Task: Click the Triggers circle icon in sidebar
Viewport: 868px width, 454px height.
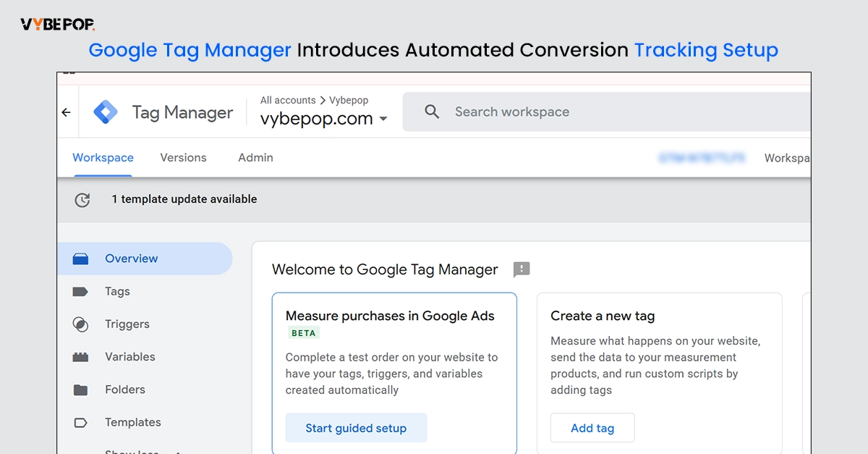Action: (80, 324)
